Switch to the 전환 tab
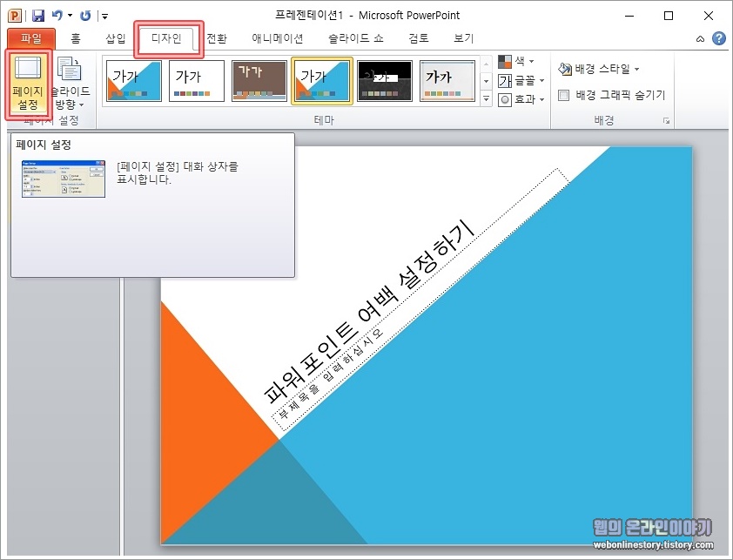 click(x=217, y=38)
